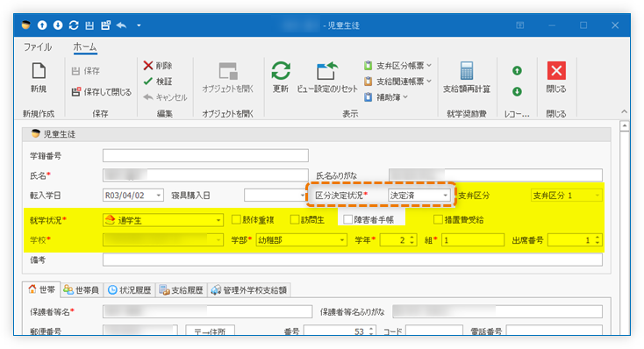644x349 pixels.
Task: Click the 学籍番号 input field
Action: (205, 155)
